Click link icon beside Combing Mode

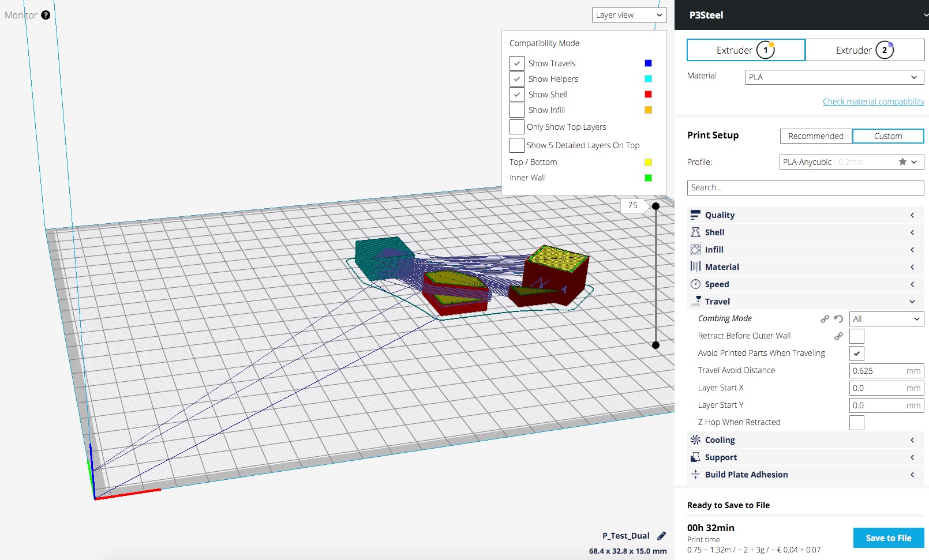tap(825, 318)
